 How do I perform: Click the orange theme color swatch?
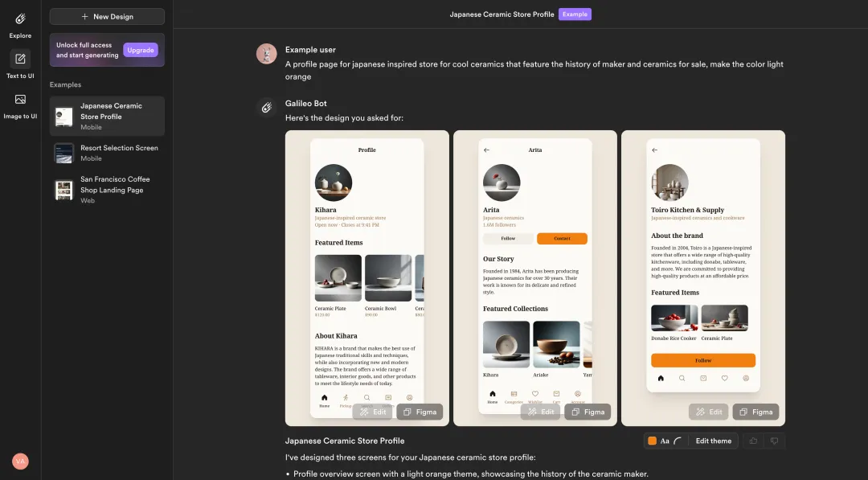(x=652, y=441)
